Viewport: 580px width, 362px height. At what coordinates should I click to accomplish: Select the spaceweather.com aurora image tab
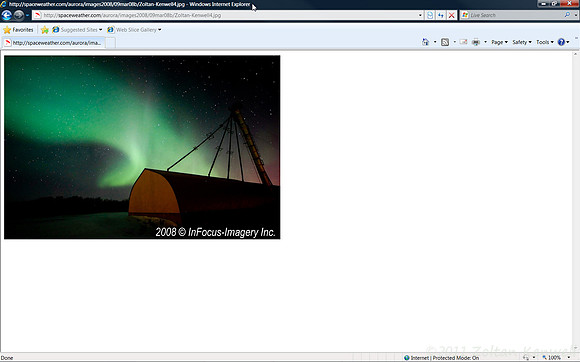pyautogui.click(x=54, y=43)
